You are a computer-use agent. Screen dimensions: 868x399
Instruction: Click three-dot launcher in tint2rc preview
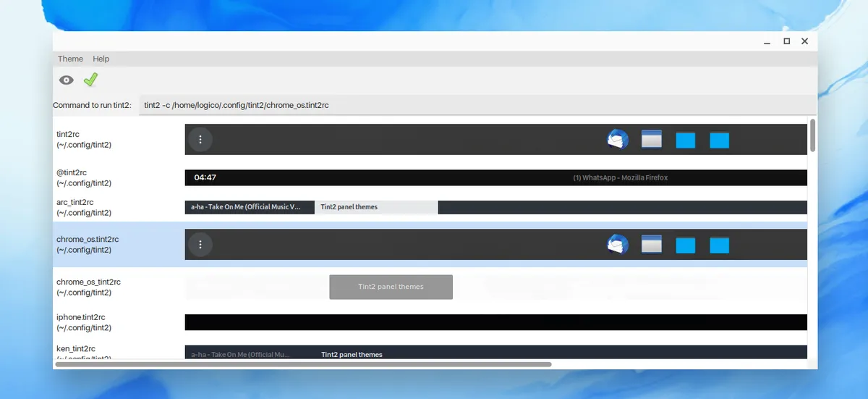coord(200,139)
